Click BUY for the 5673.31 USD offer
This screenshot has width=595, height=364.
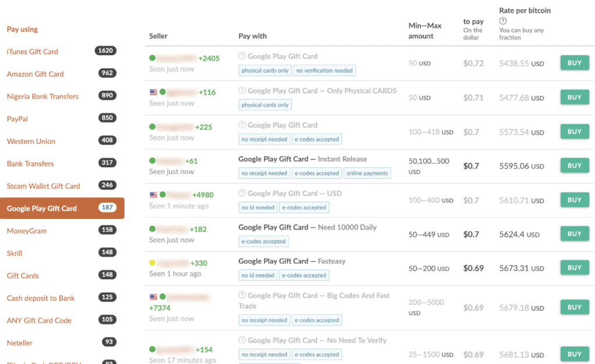(575, 268)
